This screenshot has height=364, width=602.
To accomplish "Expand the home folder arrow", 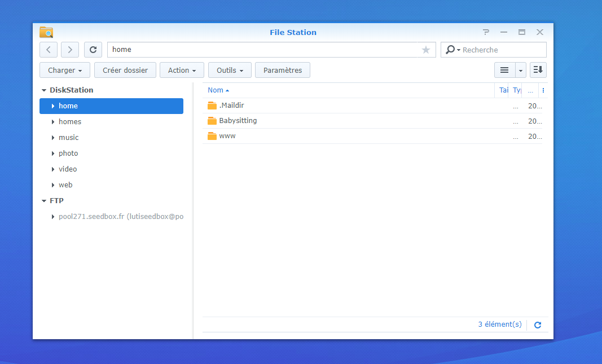I will [x=53, y=106].
